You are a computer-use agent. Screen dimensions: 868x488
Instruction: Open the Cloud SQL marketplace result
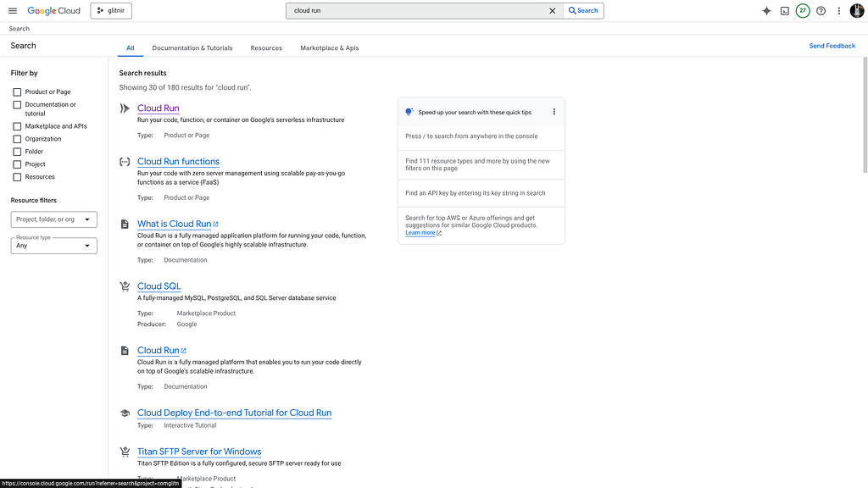tap(159, 286)
